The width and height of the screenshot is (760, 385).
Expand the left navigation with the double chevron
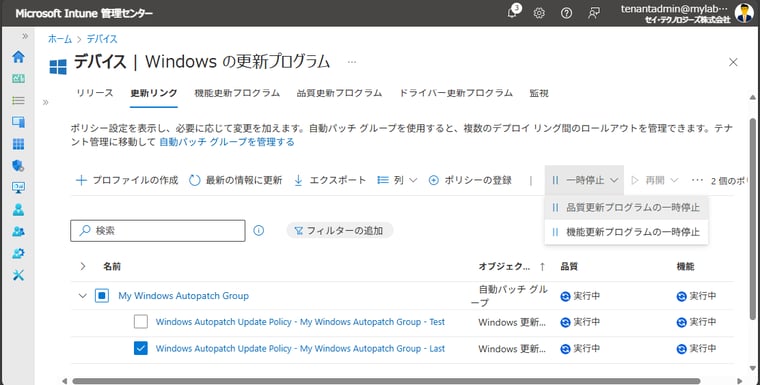tap(25, 36)
